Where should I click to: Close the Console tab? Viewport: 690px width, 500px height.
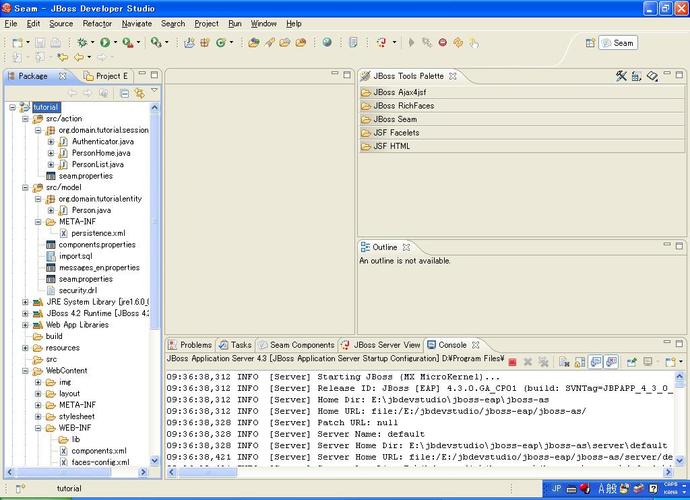[x=475, y=345]
